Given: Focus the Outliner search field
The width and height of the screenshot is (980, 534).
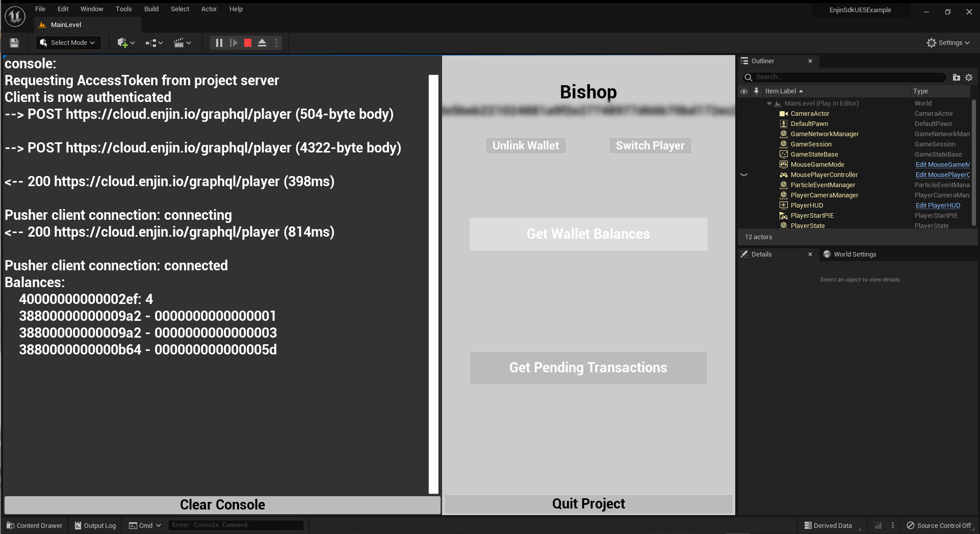Looking at the screenshot, I should pos(844,78).
